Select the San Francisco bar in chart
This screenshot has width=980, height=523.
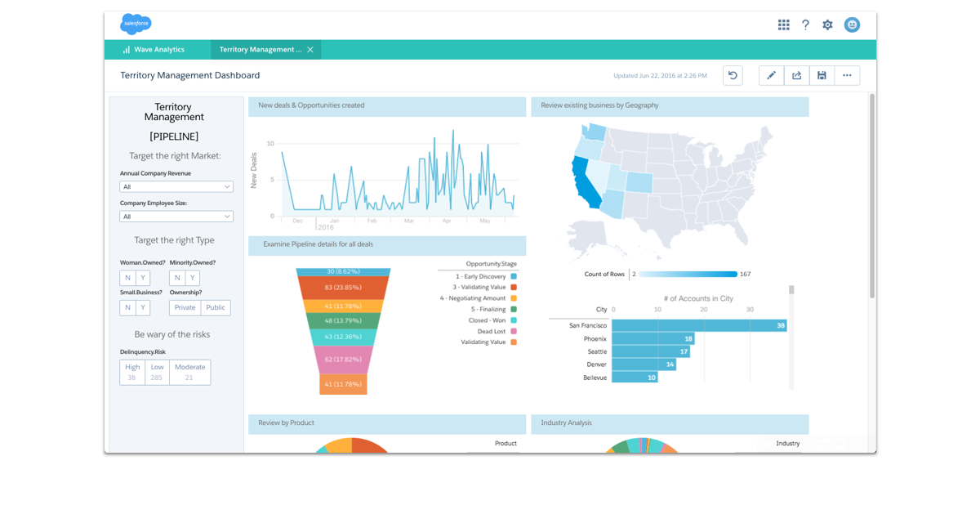click(698, 325)
